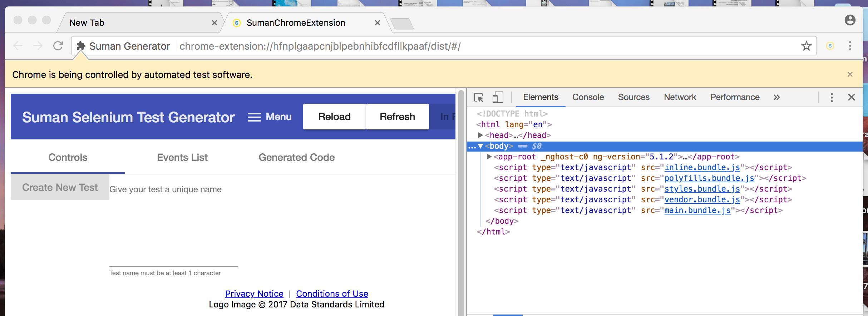Close the DevTools panel
Viewport: 868px width, 316px height.
852,97
